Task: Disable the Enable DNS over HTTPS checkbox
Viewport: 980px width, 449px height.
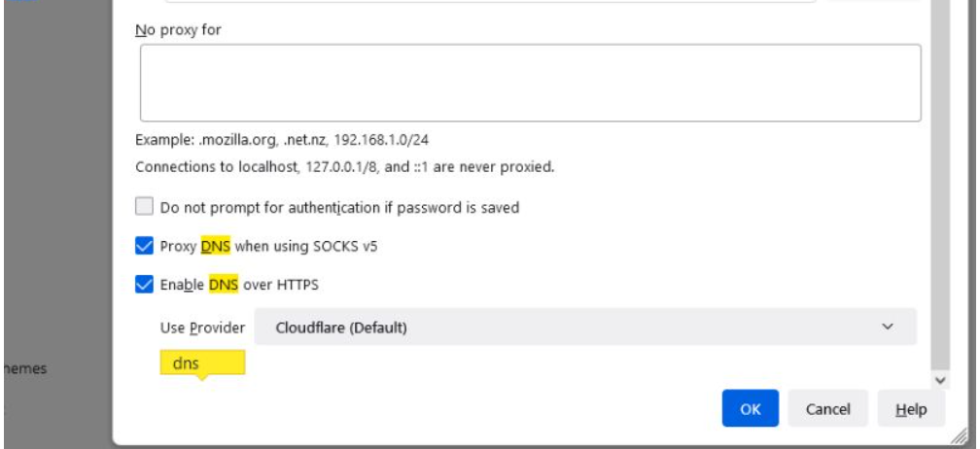Action: pyautogui.click(x=144, y=285)
